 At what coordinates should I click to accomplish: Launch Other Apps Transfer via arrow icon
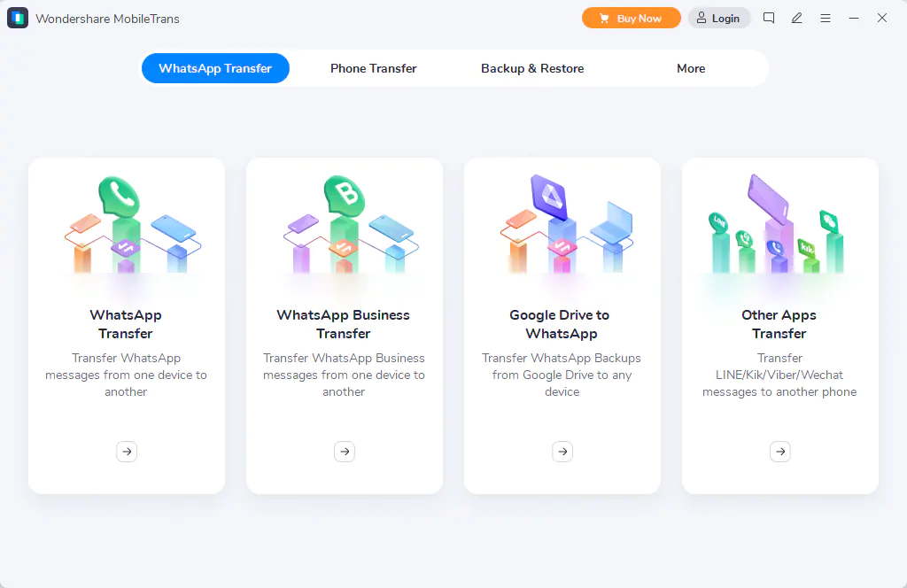click(x=780, y=452)
